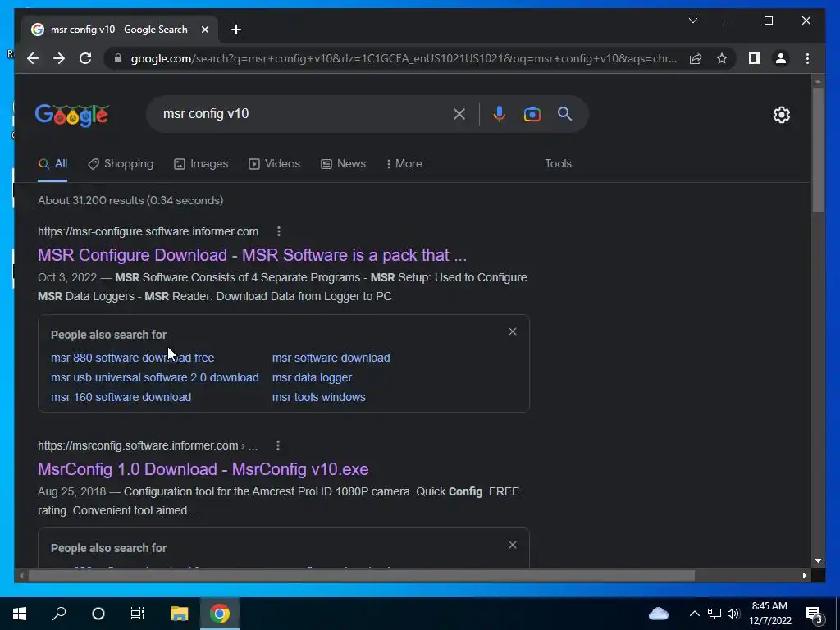Open network status tray icon
Image resolution: width=840 pixels, height=630 pixels.
(714, 614)
